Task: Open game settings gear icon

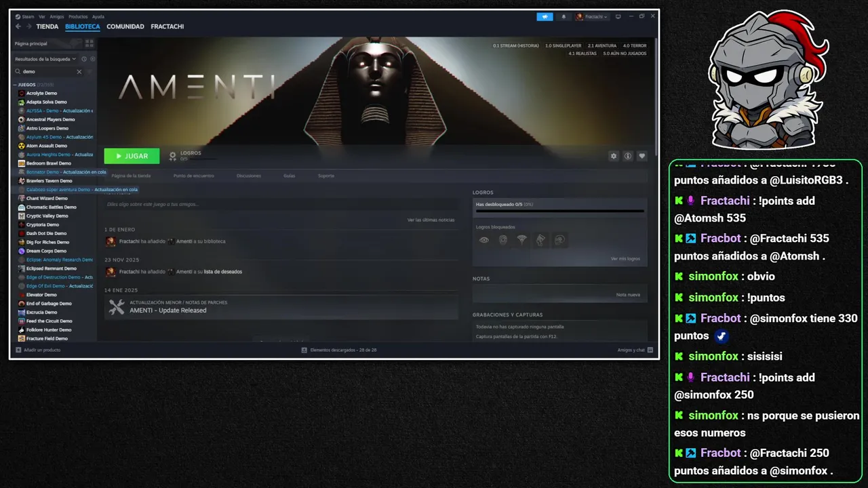Action: [614, 156]
